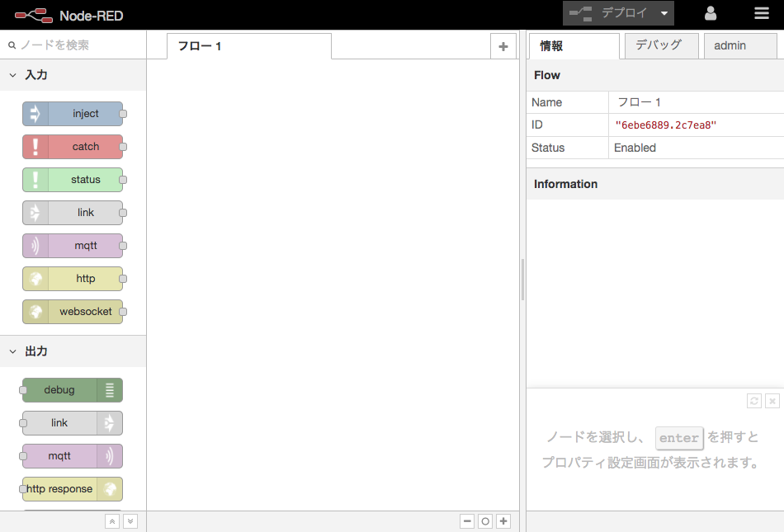Select the inject input node
Image resolution: width=784 pixels, height=532 pixels.
coord(73,114)
